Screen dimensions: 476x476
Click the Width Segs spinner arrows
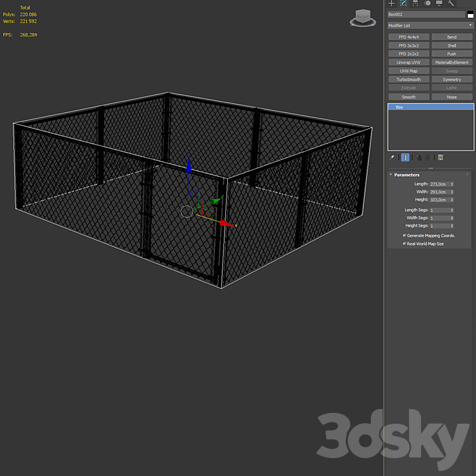pos(452,218)
